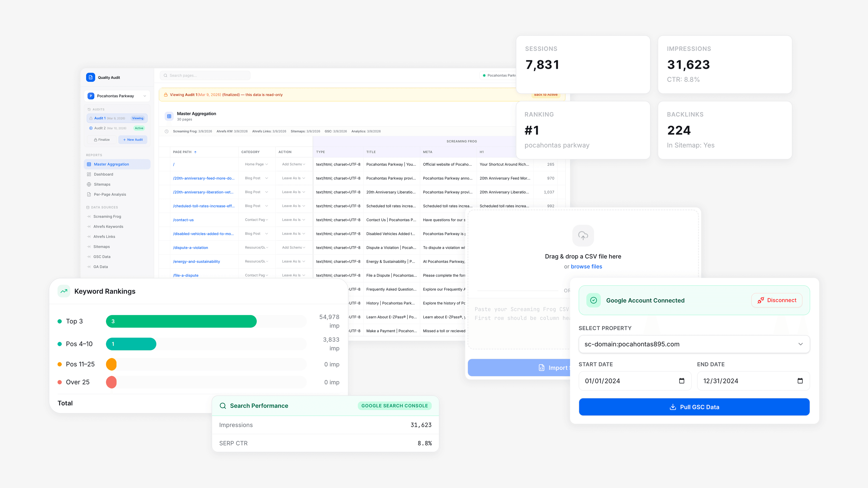Click the Quality Audit logo icon
The height and width of the screenshot is (488, 868).
click(x=90, y=77)
